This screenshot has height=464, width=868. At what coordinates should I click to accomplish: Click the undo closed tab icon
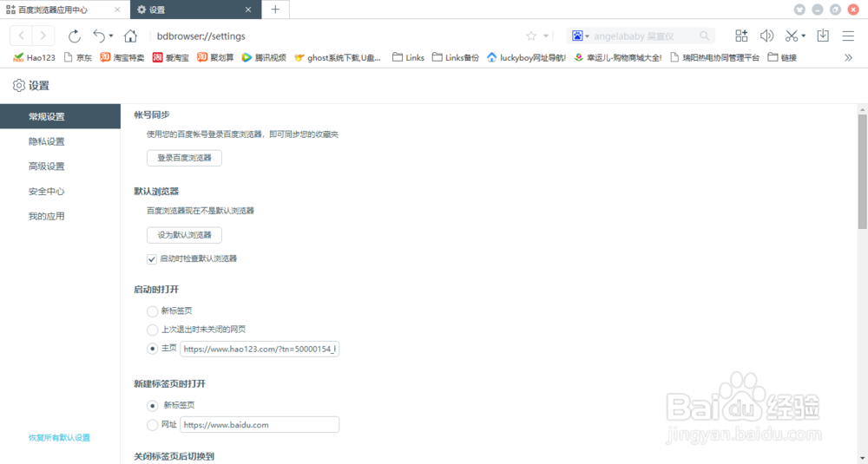point(99,36)
